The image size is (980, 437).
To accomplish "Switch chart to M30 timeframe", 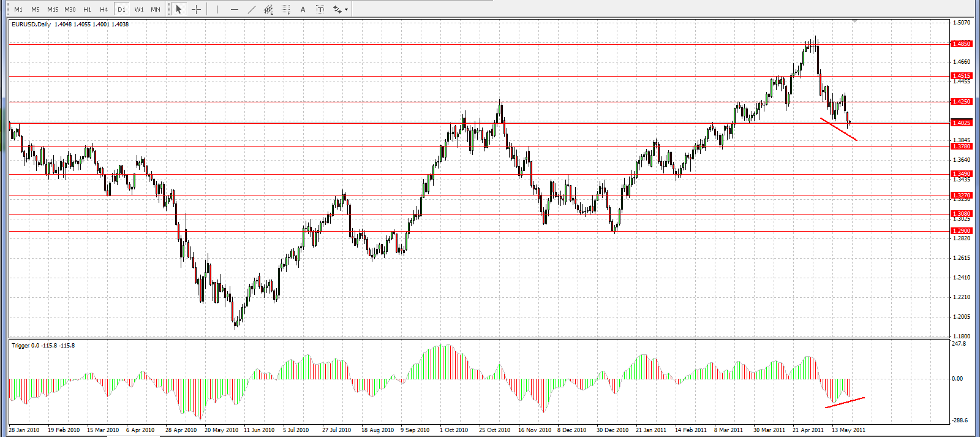I will tap(70, 9).
